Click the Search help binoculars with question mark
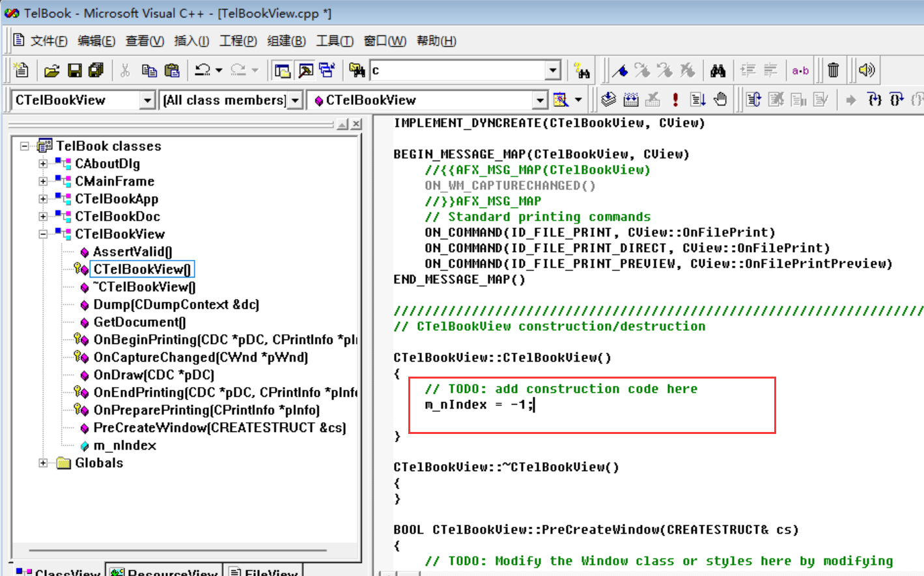Image resolution: width=924 pixels, height=576 pixels. (x=581, y=70)
